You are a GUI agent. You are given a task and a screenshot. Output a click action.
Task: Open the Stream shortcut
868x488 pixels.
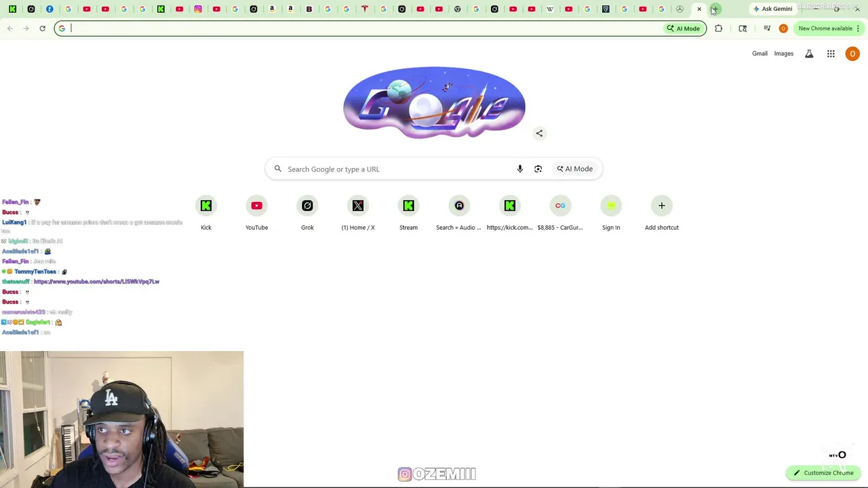pyautogui.click(x=408, y=213)
